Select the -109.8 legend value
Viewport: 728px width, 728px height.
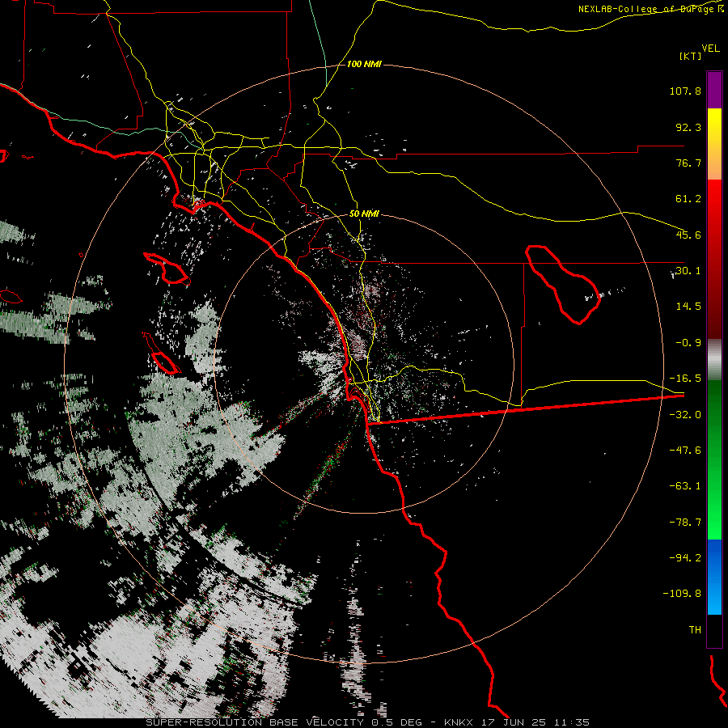(x=682, y=594)
